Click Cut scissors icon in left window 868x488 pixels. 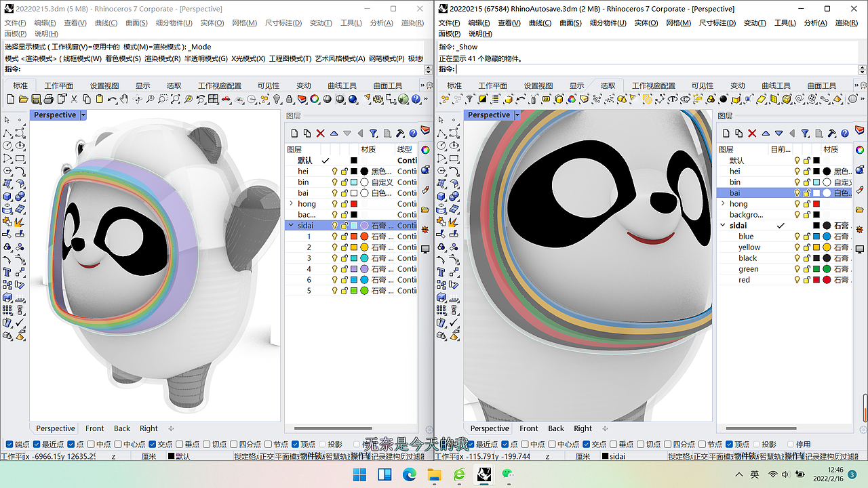[74, 99]
